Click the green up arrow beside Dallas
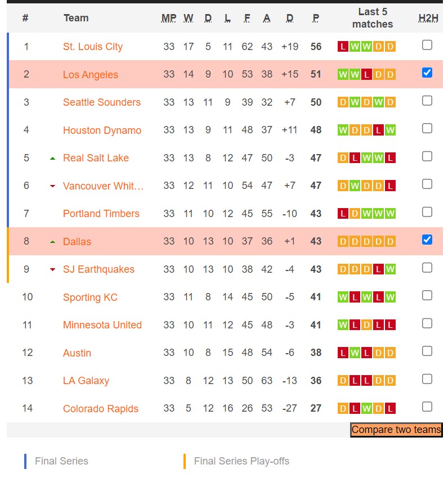This screenshot has width=448, height=478. point(53,242)
